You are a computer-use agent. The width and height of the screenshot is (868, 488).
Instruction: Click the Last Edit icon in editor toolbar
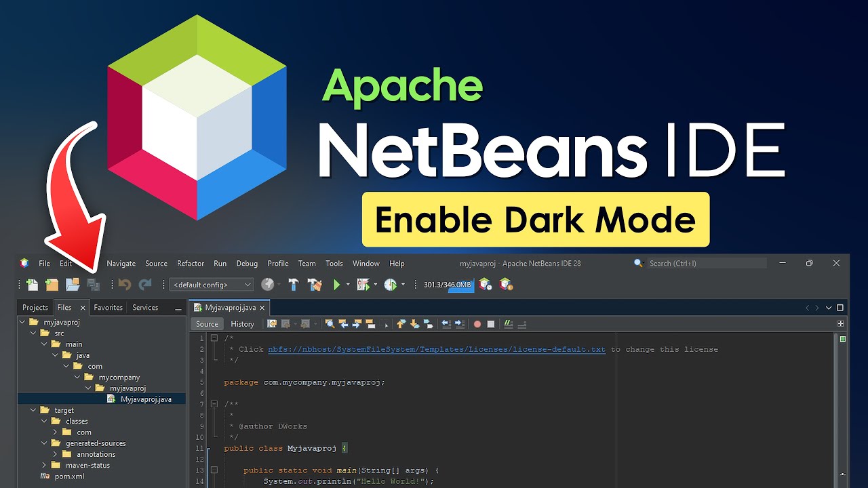[272, 324]
